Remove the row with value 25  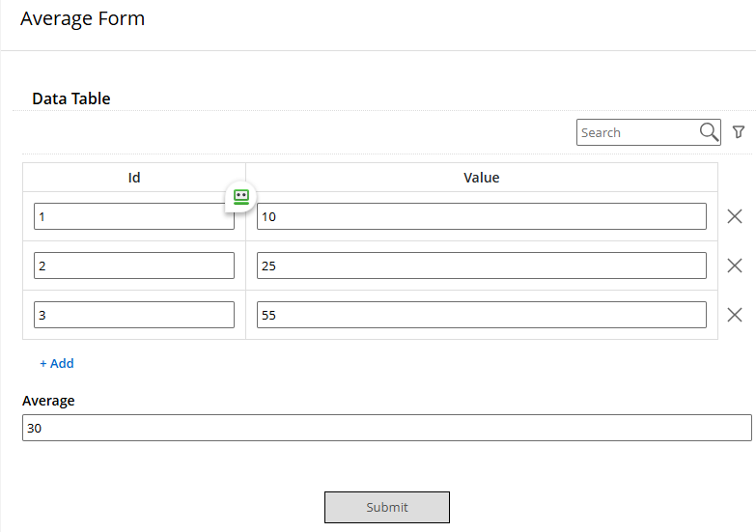(735, 266)
